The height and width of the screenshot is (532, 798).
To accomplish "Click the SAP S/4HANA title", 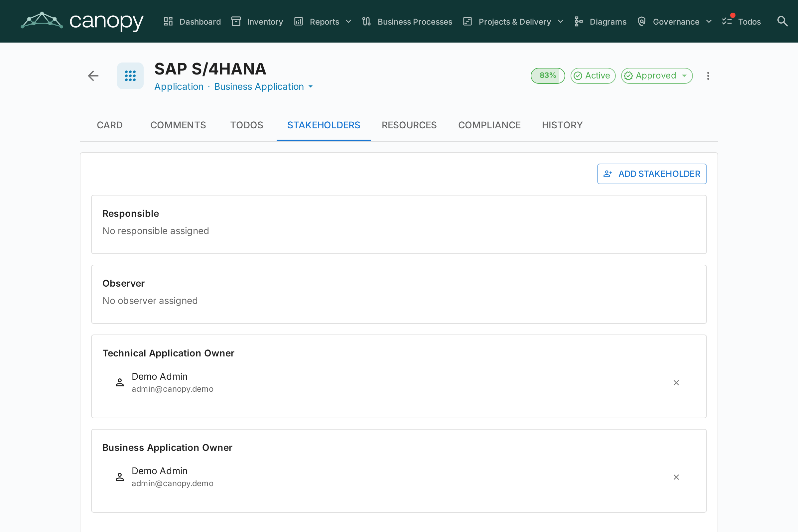I will pyautogui.click(x=210, y=69).
